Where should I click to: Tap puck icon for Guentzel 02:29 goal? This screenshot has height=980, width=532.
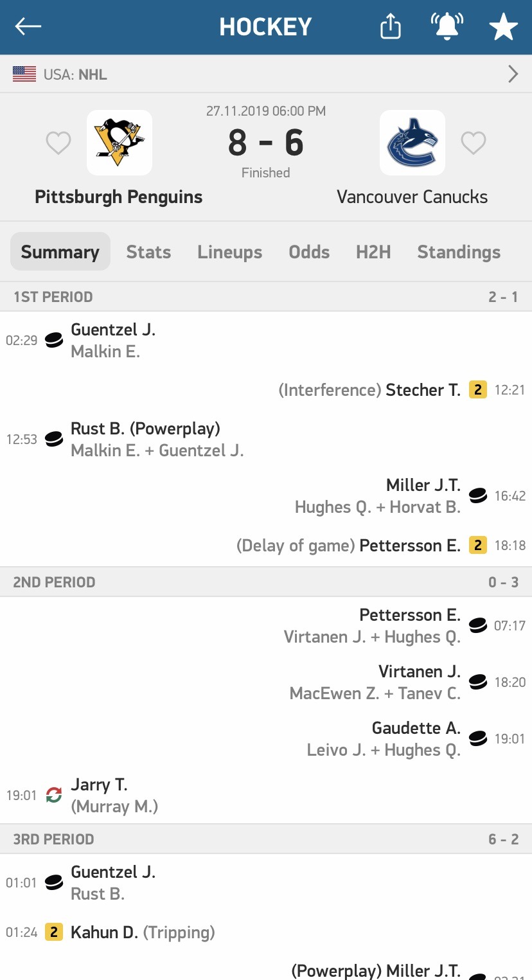(x=54, y=340)
